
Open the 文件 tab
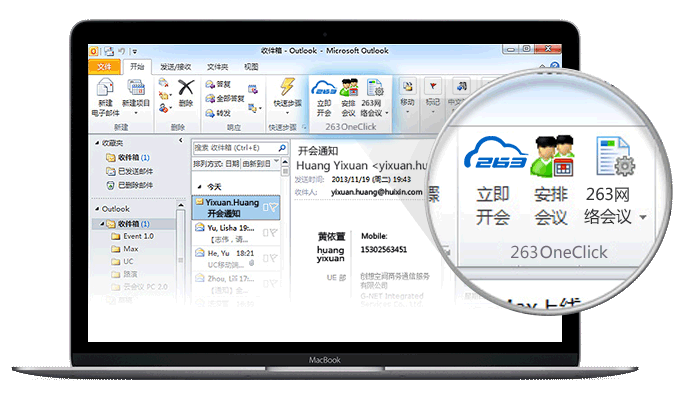tap(105, 66)
